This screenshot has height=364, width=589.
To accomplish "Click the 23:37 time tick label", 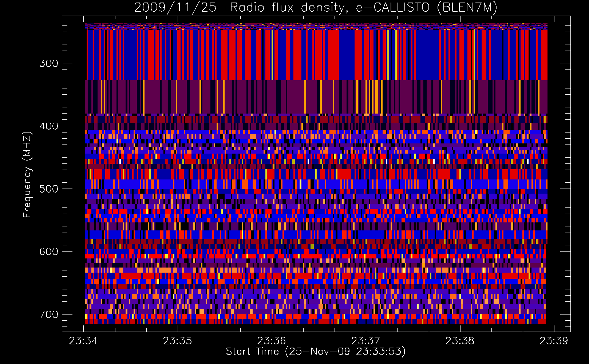I will (x=366, y=341).
